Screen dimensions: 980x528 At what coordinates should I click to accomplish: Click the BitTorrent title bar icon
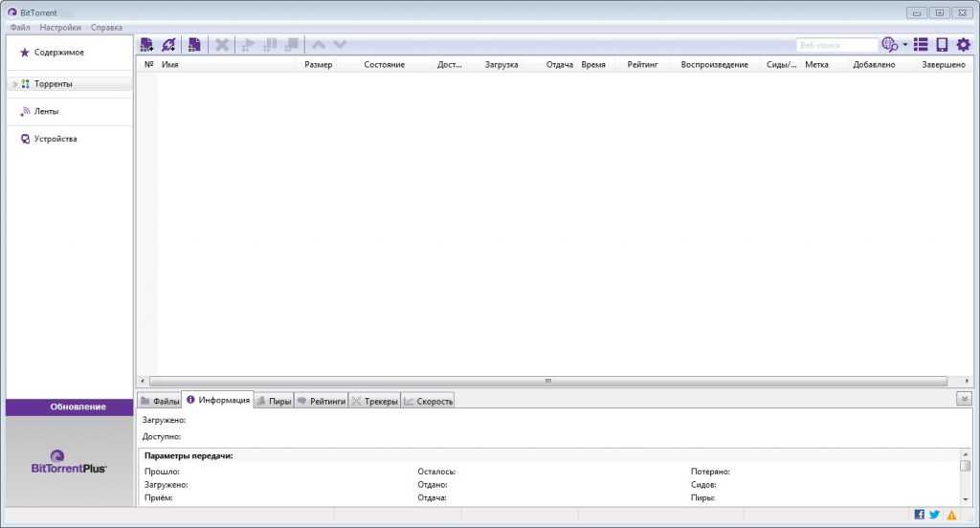click(x=11, y=11)
